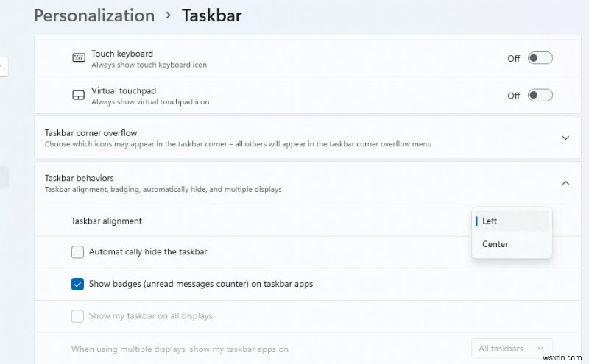Image resolution: width=589 pixels, height=364 pixels.
Task: Tick Show my taskbar on all displays
Action: [77, 316]
